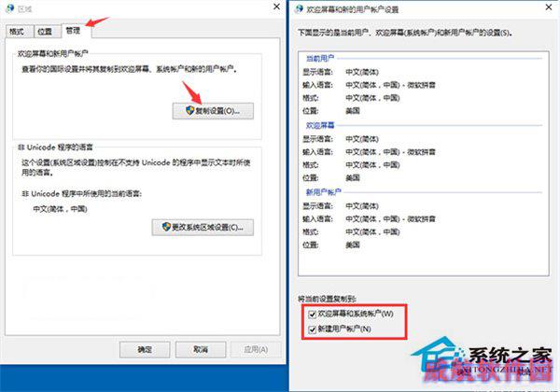This screenshot has width=560, height=392.
Task: Close the 区域 dialog window
Action: point(276,7)
